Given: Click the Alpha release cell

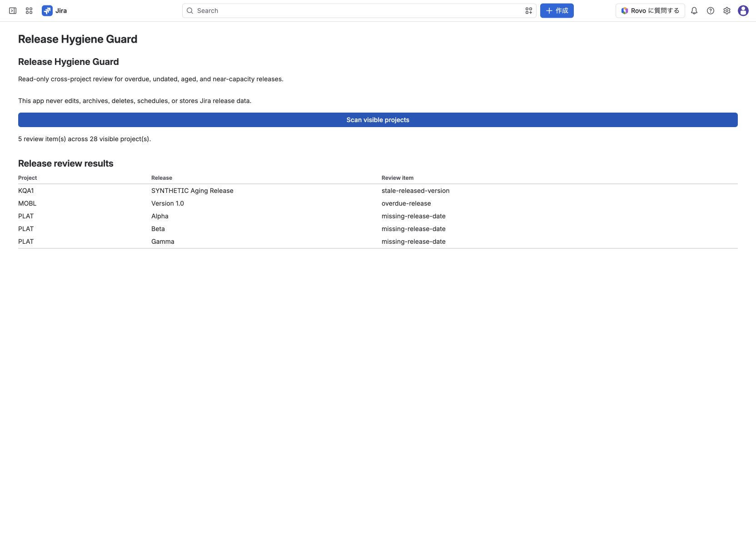Looking at the screenshot, I should 160,216.
